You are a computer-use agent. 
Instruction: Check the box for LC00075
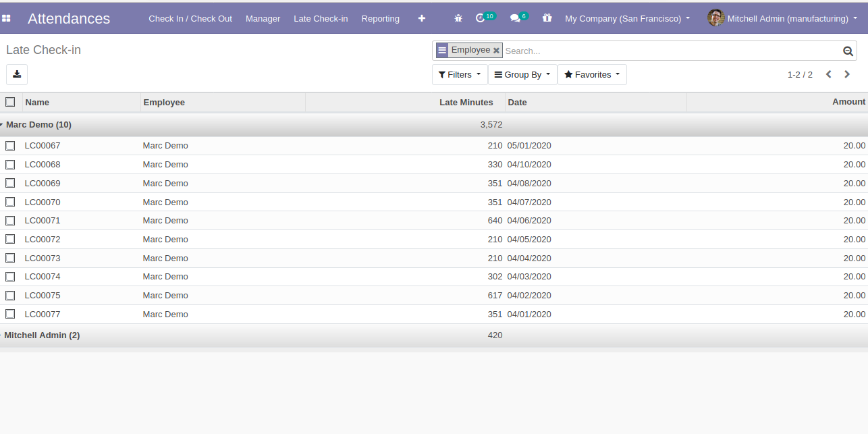pyautogui.click(x=10, y=295)
